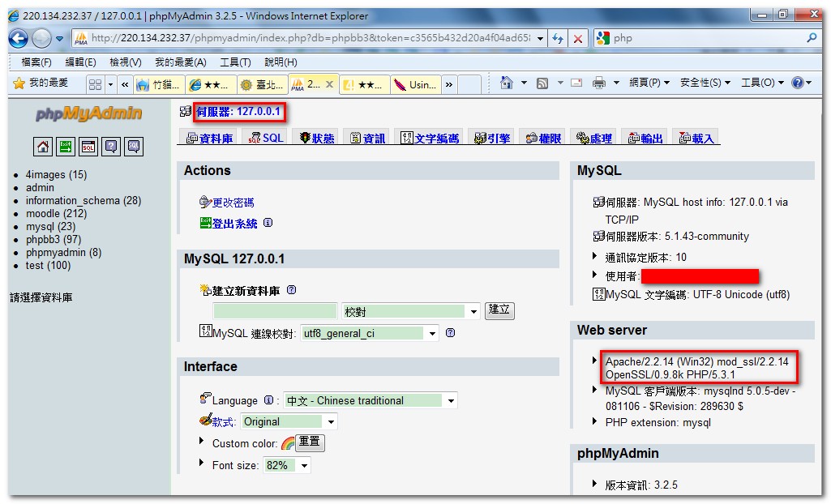
Task: Click the new database name input field
Action: (275, 311)
